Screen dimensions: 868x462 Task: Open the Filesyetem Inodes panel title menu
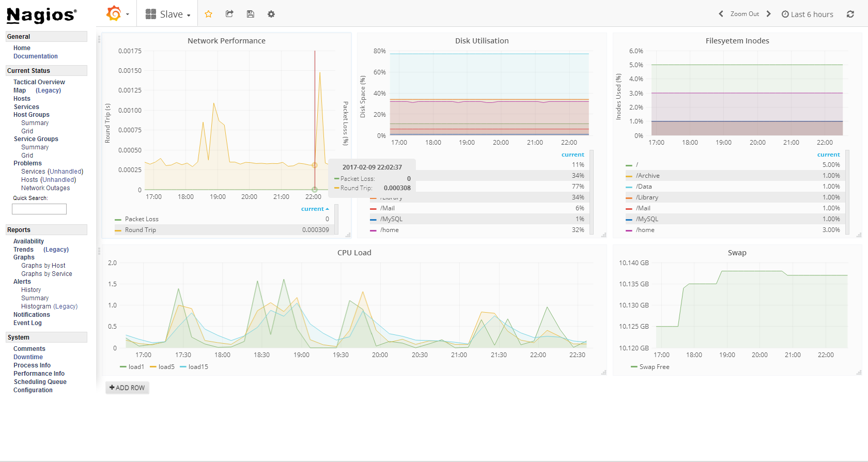click(737, 41)
